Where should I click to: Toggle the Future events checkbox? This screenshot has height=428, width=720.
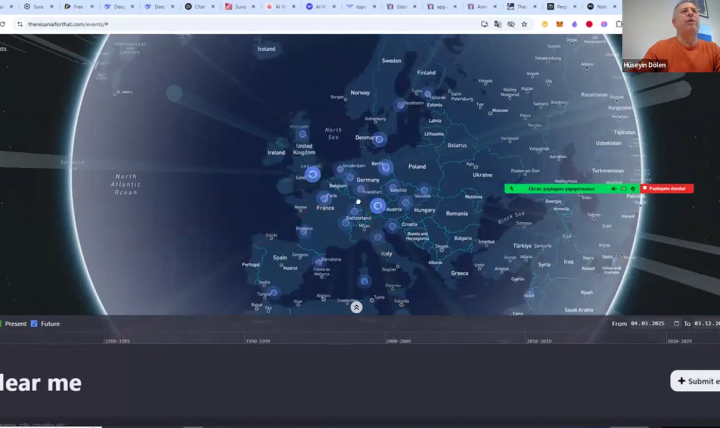point(34,324)
